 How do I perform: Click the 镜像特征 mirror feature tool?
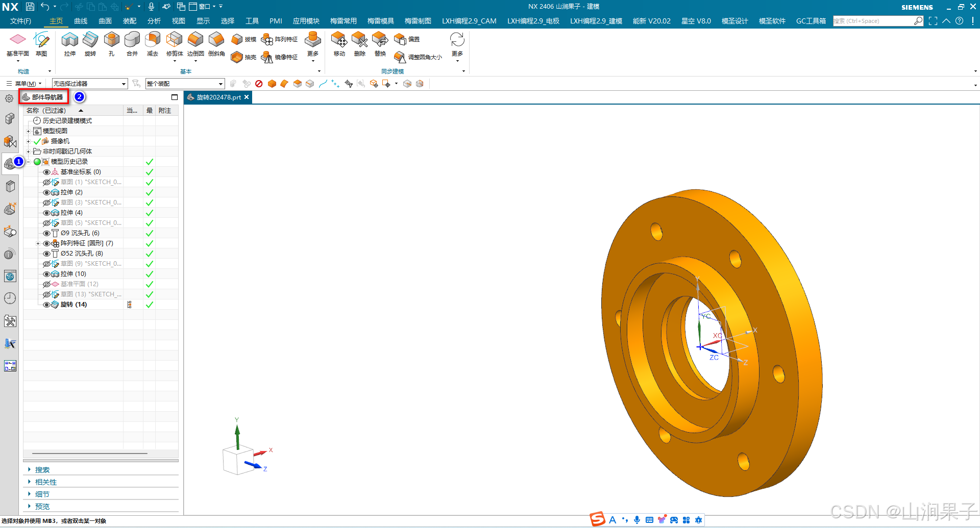(x=279, y=57)
